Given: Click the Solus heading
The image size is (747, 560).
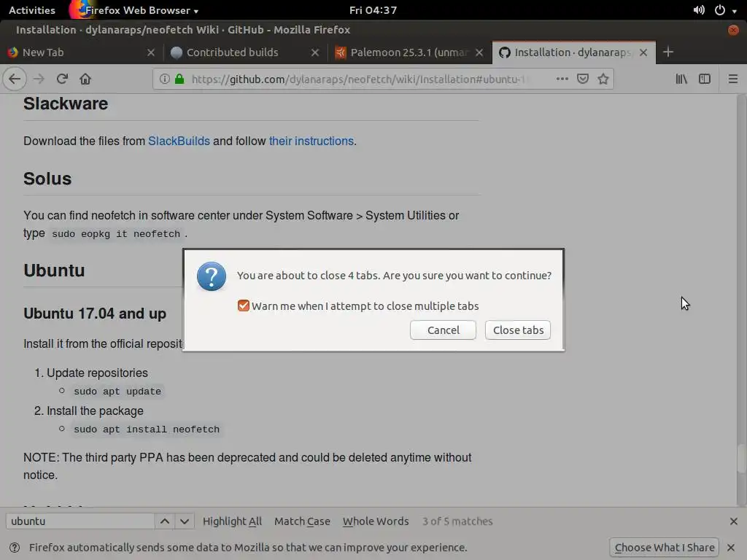Looking at the screenshot, I should (x=47, y=179).
